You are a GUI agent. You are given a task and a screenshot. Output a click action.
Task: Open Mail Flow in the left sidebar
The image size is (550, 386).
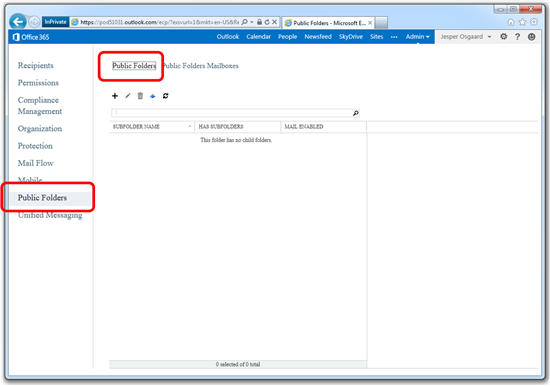tap(35, 163)
